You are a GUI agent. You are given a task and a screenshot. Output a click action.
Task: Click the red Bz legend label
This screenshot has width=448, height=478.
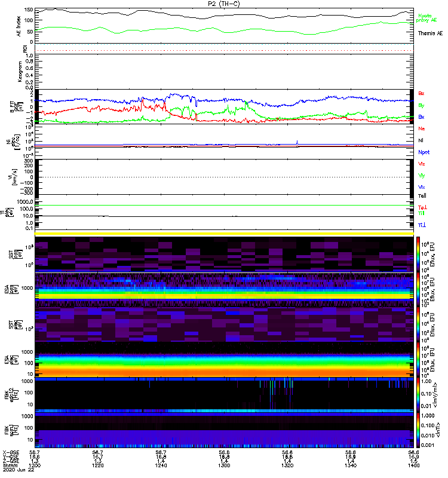click(421, 93)
